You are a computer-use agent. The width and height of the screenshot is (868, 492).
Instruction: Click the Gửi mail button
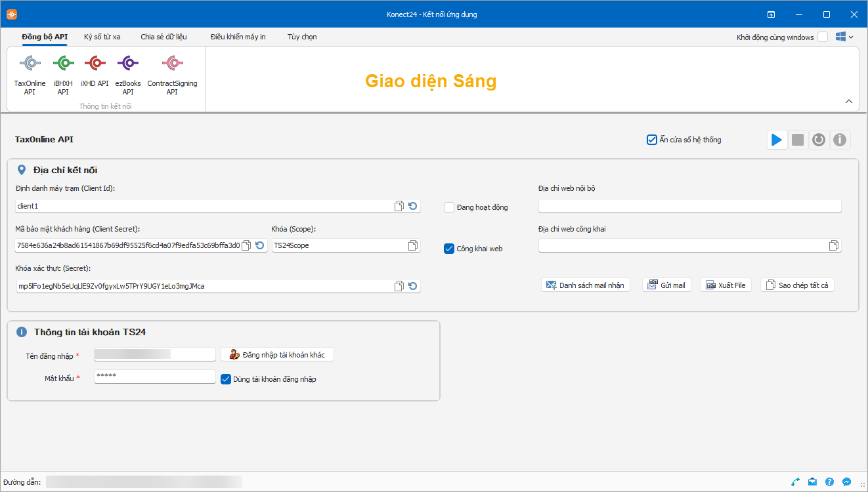(x=666, y=285)
